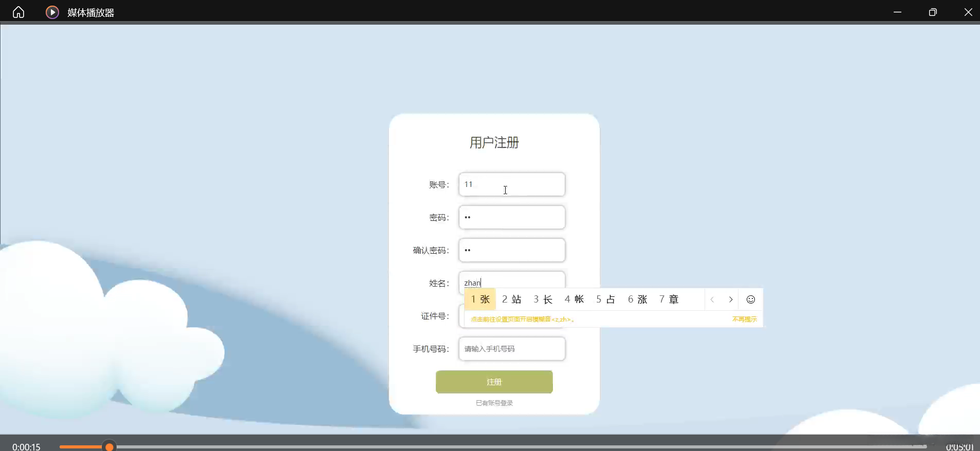Focus the 密码 password field
This screenshot has height=451, width=980.
512,217
